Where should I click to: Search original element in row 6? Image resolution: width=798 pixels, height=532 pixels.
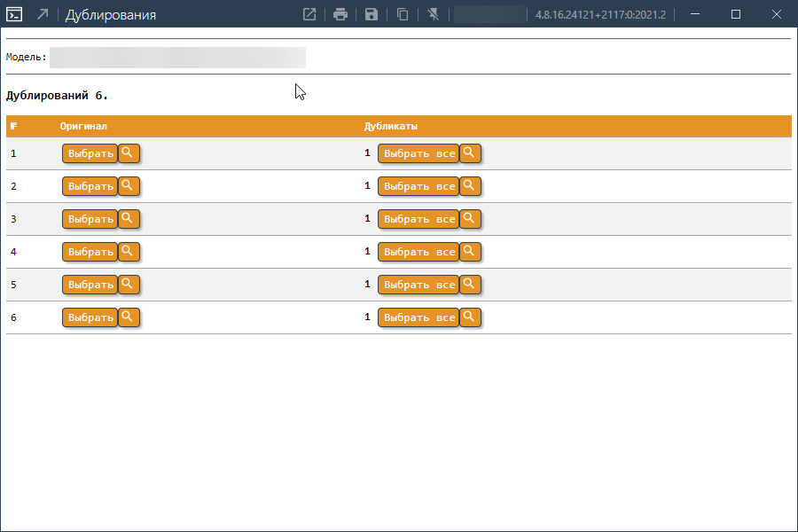pos(129,317)
